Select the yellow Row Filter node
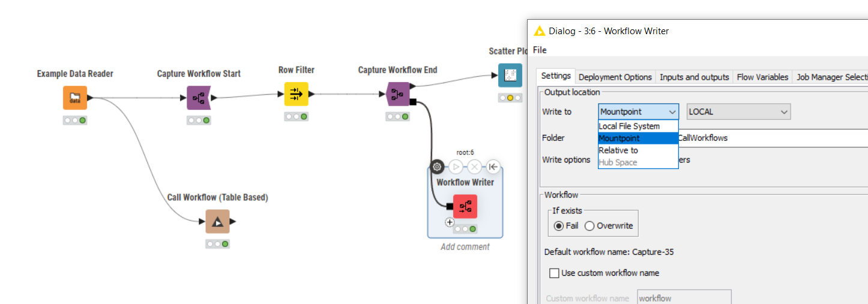 (296, 94)
